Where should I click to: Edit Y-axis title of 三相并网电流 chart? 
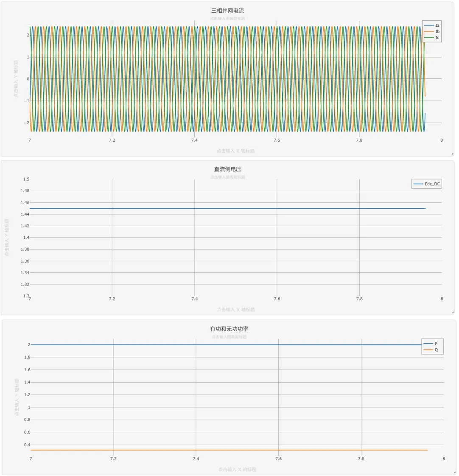16,79
